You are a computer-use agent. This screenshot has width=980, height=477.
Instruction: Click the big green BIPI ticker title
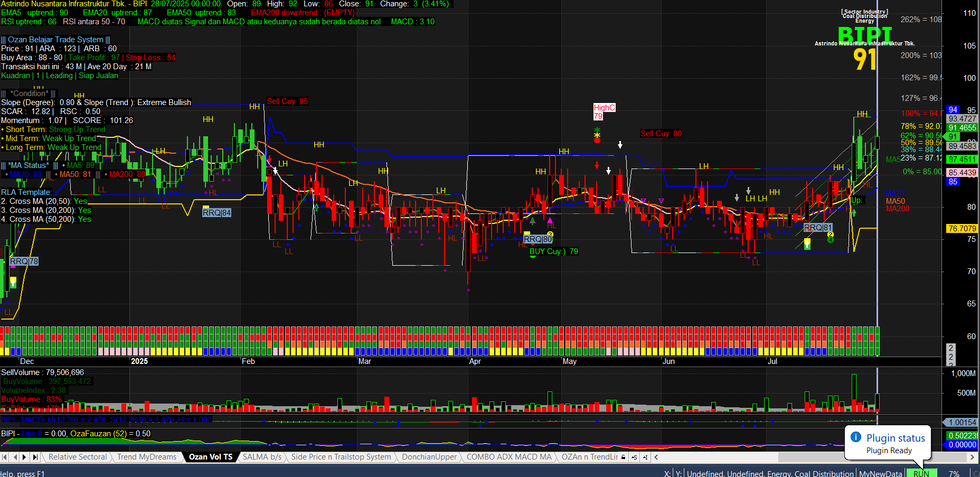coord(864,35)
